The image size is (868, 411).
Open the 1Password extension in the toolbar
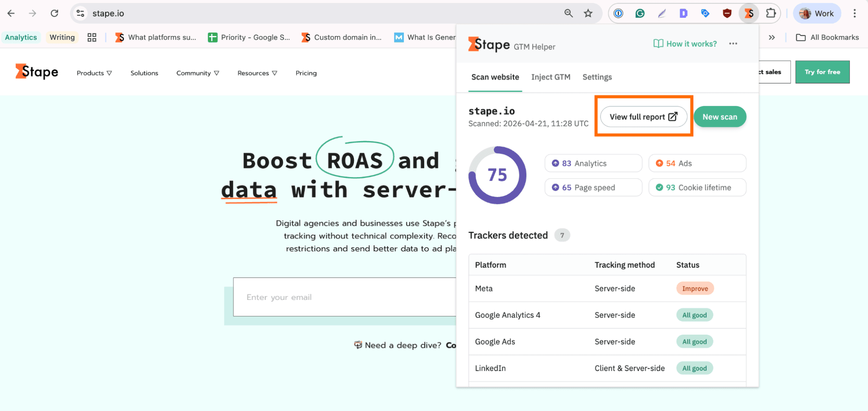click(618, 13)
